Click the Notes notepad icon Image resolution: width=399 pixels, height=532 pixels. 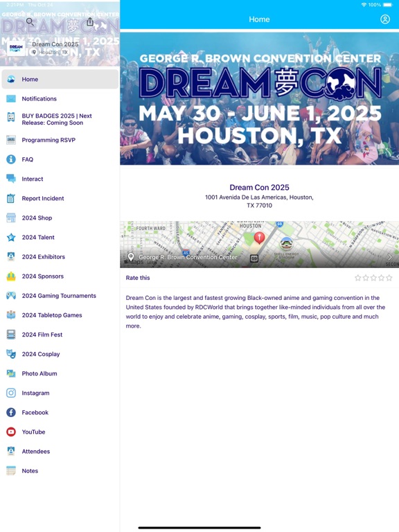(x=11, y=470)
